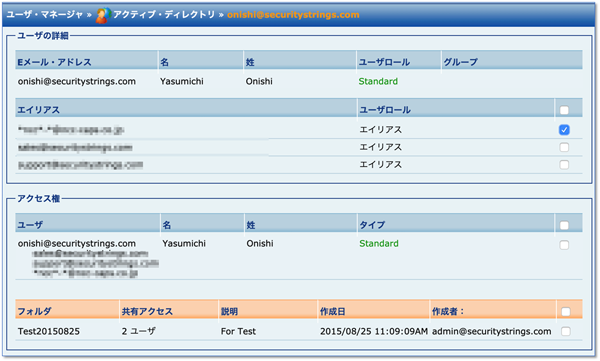
Task: Click the 作成者 column header
Action: point(448,311)
